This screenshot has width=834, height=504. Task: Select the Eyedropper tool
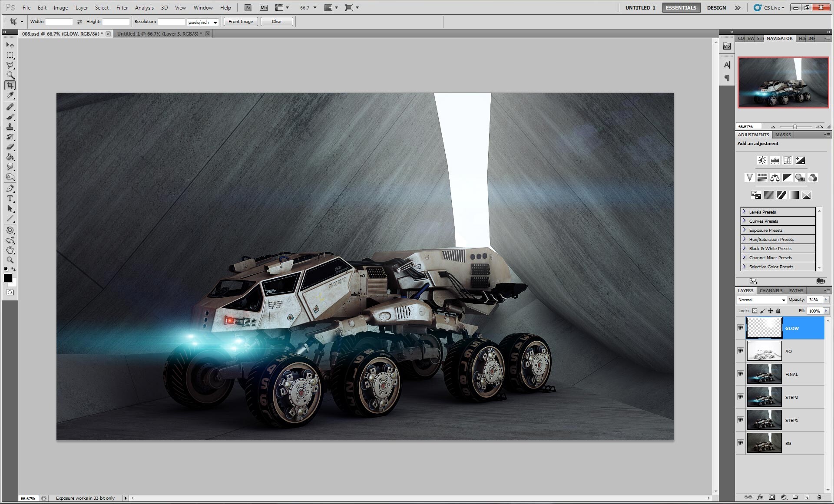coord(10,96)
